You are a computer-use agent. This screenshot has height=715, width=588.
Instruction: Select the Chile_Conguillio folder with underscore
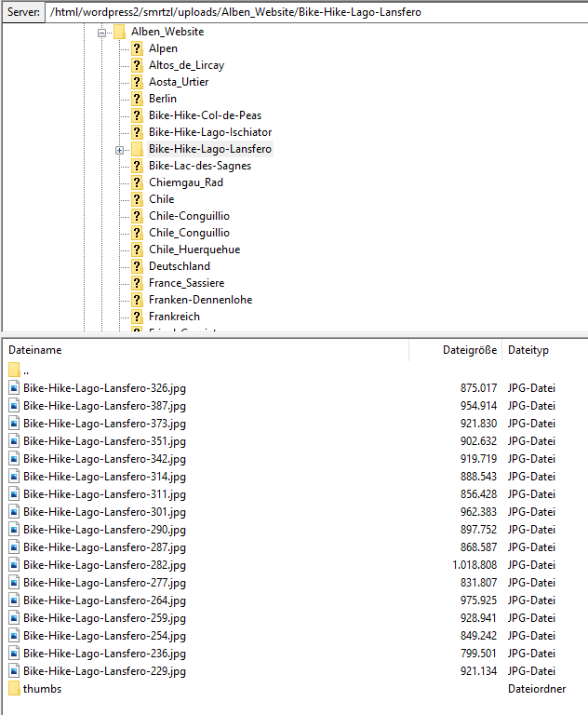pyautogui.click(x=189, y=233)
